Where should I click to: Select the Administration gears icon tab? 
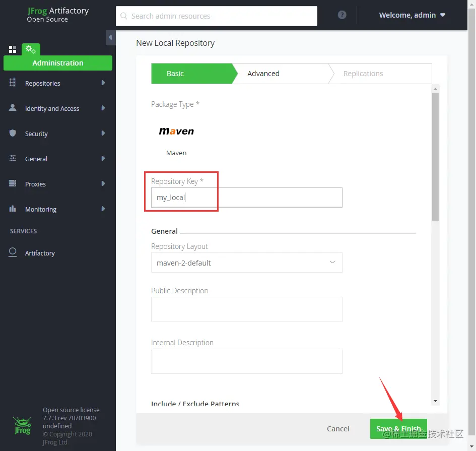[x=31, y=49]
